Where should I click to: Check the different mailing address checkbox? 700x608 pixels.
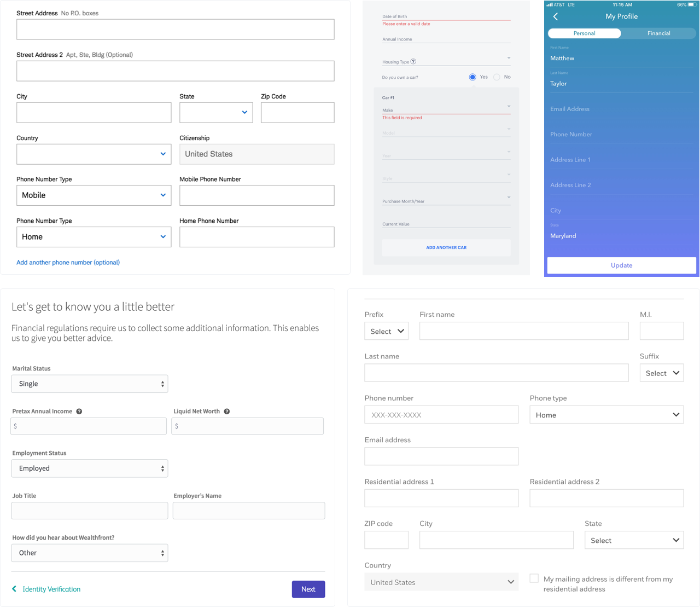(534, 578)
